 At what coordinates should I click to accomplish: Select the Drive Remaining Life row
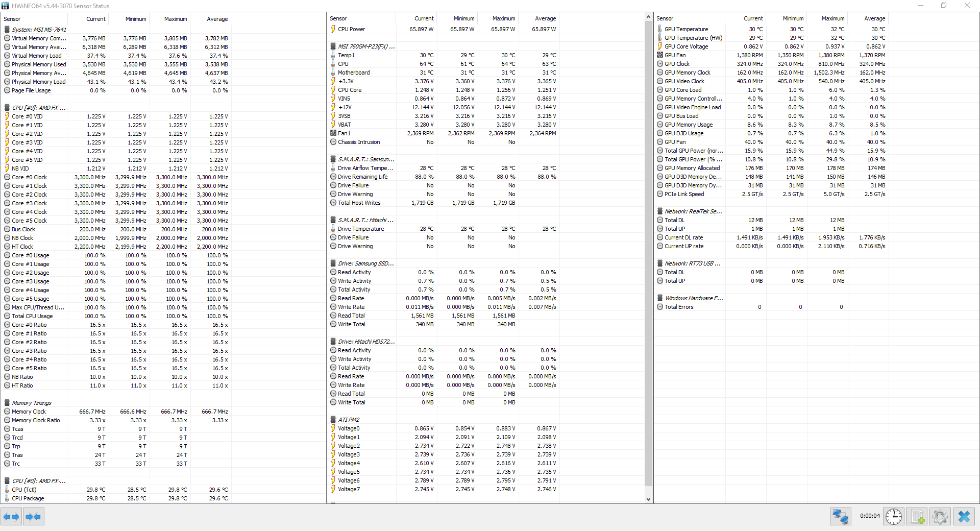(x=362, y=177)
